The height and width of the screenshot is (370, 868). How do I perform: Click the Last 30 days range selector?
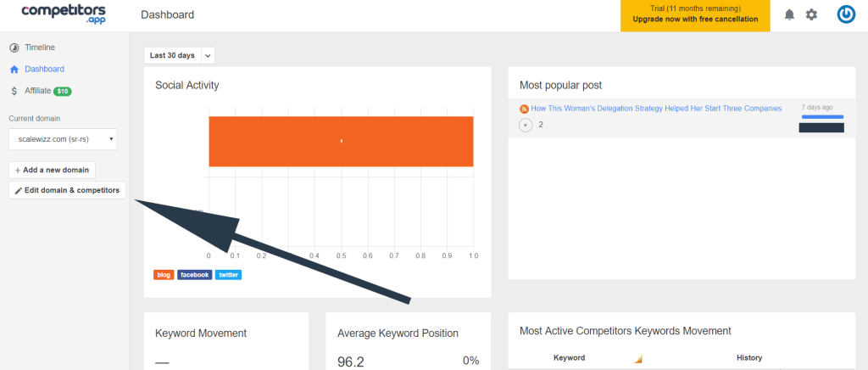tap(173, 55)
